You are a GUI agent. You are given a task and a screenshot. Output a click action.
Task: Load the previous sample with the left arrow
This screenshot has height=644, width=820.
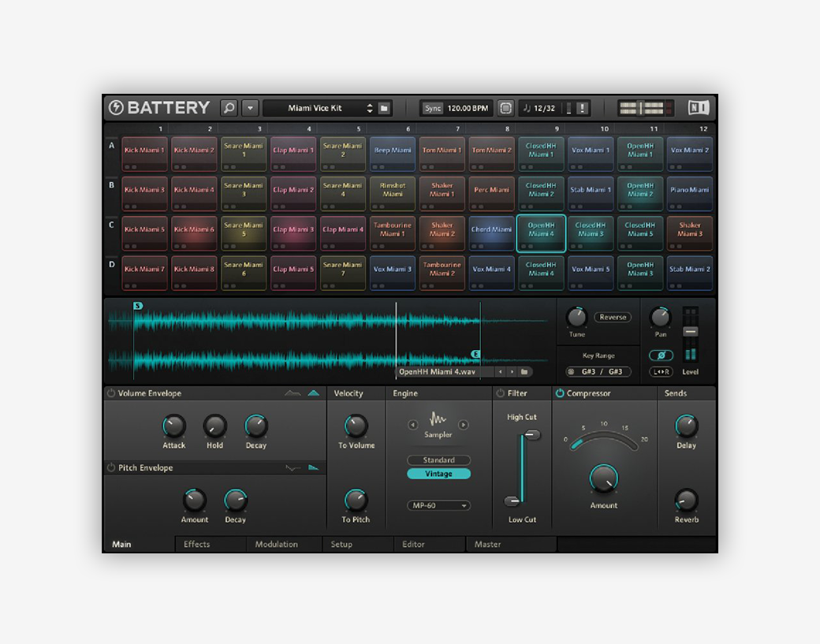[x=501, y=371]
